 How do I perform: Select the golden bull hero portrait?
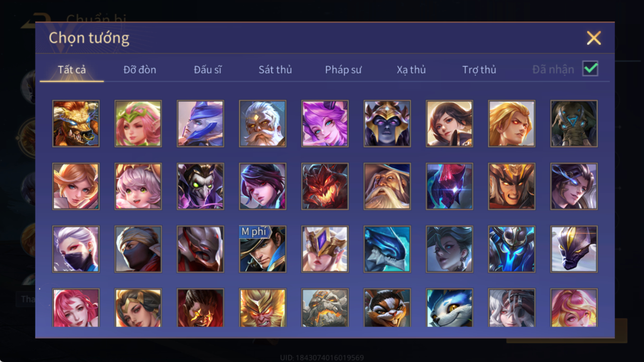pyautogui.click(x=76, y=124)
